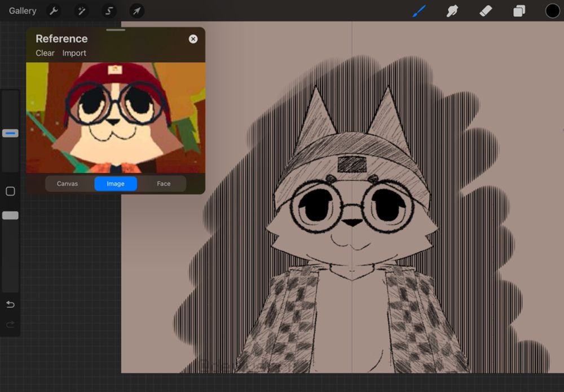Redo the last action
Image resolution: width=564 pixels, height=392 pixels.
click(10, 324)
